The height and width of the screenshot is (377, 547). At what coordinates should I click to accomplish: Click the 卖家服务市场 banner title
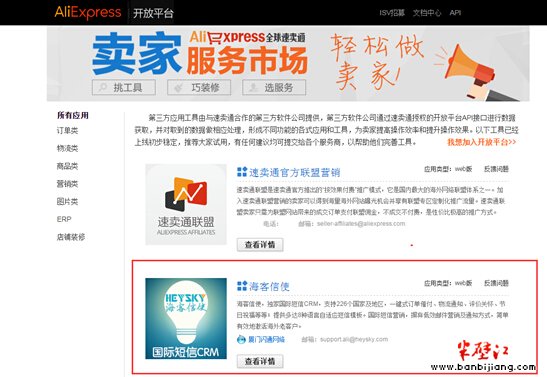[200, 54]
